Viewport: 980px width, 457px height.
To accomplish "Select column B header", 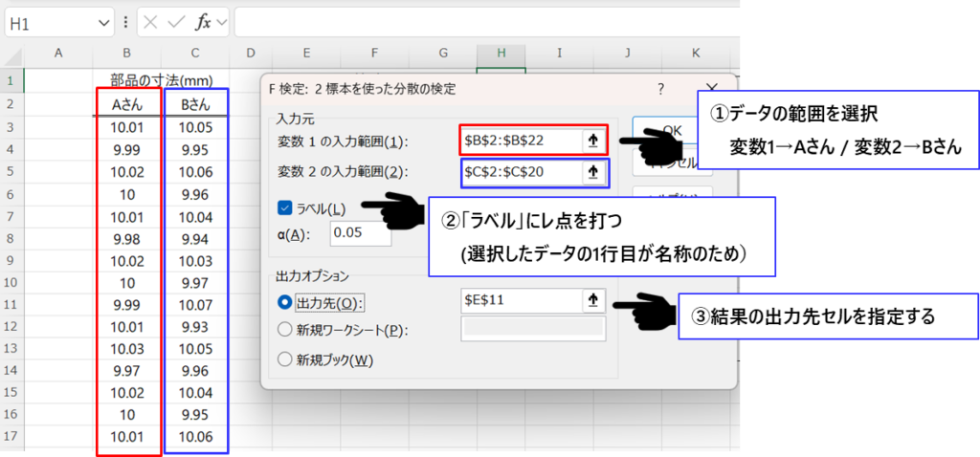I will pos(126,52).
